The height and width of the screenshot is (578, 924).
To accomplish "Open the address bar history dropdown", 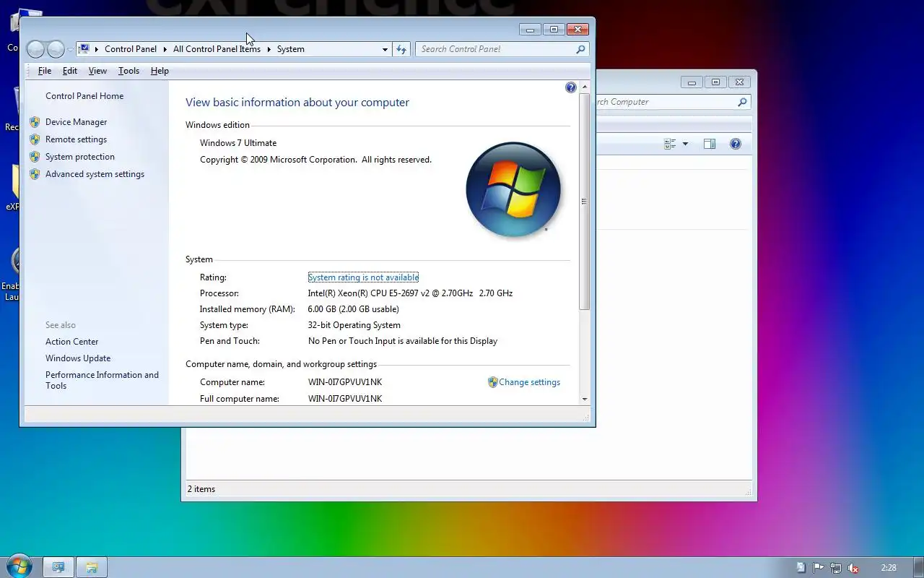I will tap(385, 49).
